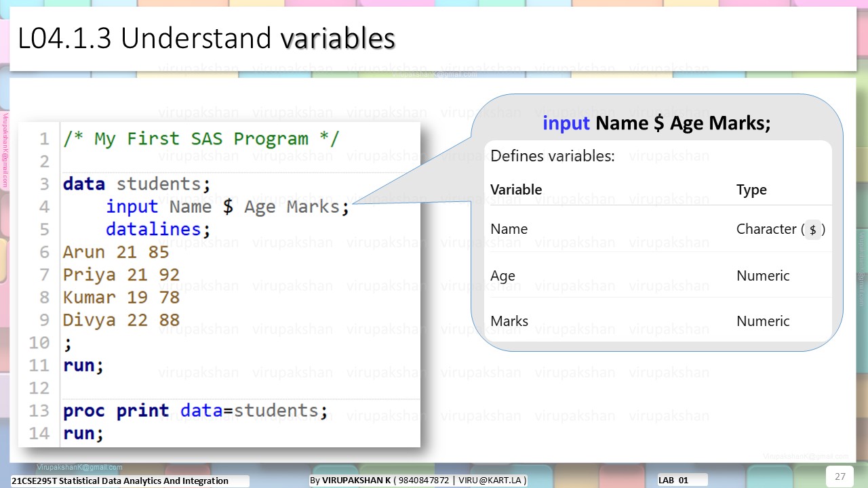This screenshot has width=868, height=488.
Task: Click the slide title "L04.1.3 Understand variables"
Action: pyautogui.click(x=206, y=39)
